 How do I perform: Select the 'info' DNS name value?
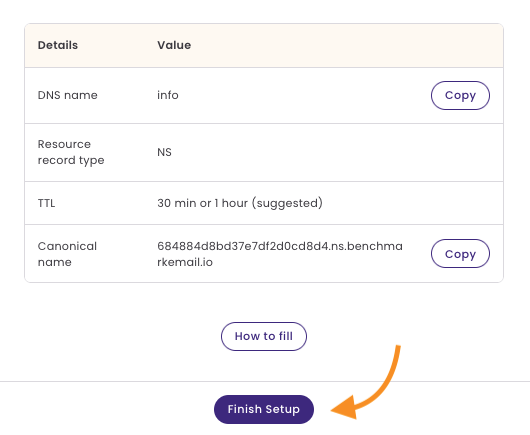pos(168,95)
